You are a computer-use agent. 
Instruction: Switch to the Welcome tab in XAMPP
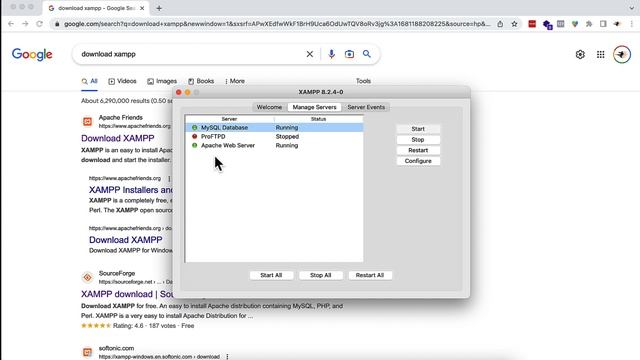[x=269, y=107]
